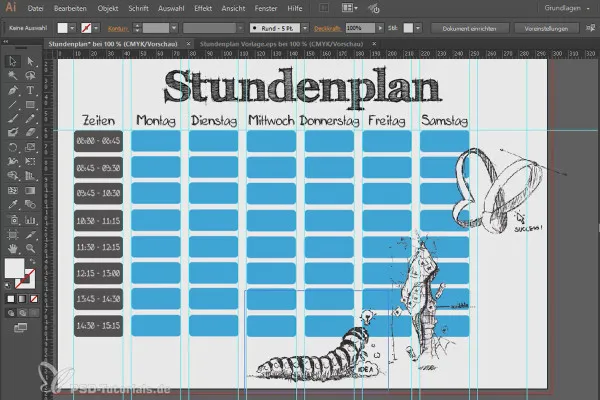600x400 pixels.
Task: Select the Artboard tool
Action: pyautogui.click(x=13, y=234)
